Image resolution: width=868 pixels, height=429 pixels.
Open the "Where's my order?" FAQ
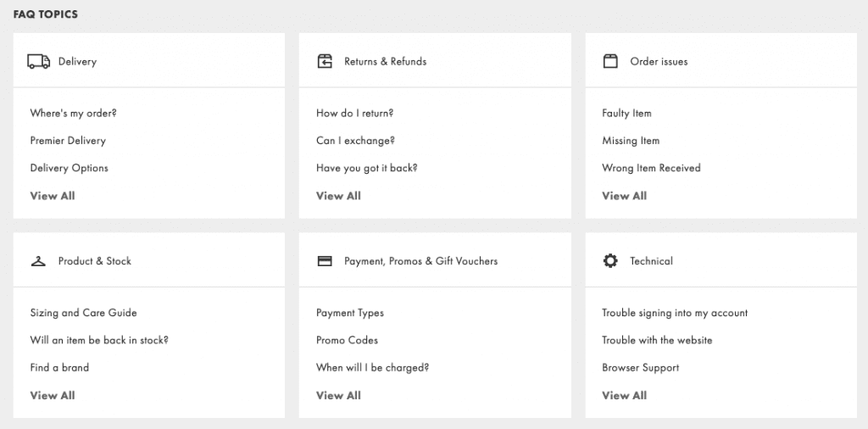point(73,113)
